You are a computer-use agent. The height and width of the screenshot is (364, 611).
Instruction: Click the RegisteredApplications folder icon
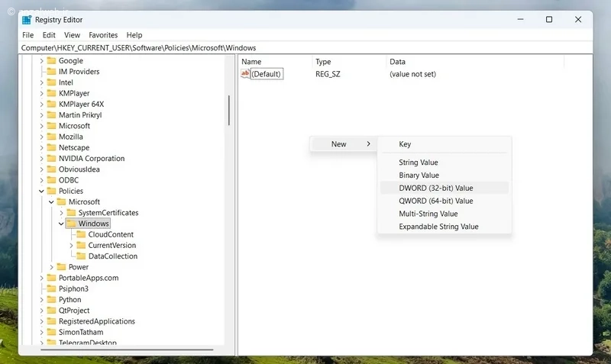click(x=51, y=321)
